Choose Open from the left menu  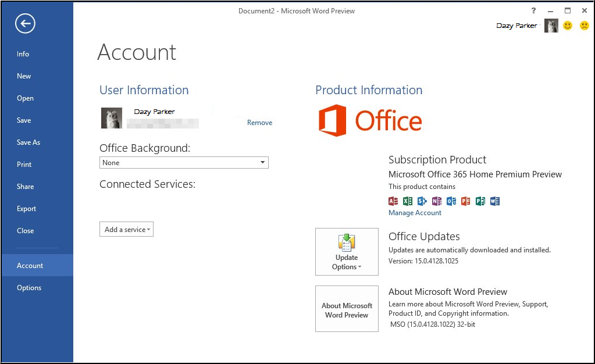pyautogui.click(x=25, y=98)
